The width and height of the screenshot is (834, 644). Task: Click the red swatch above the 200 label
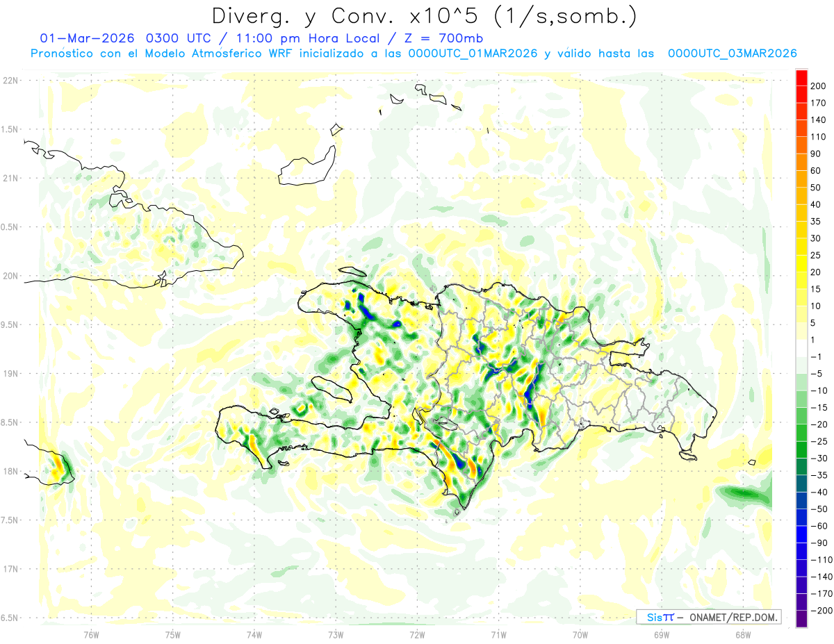coord(801,78)
